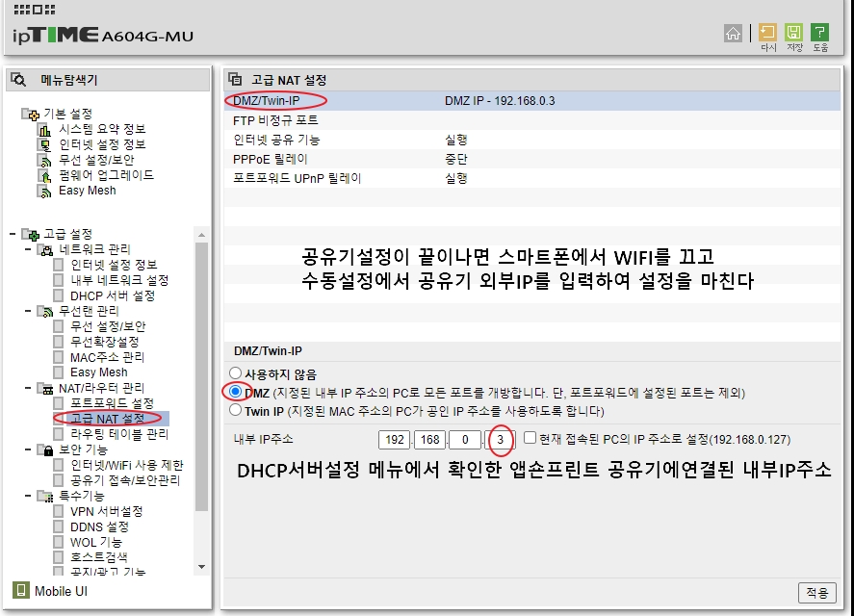Viewport: 854px width, 616px height.
Task: Click the Mobile UI icon
Action: tap(21, 590)
